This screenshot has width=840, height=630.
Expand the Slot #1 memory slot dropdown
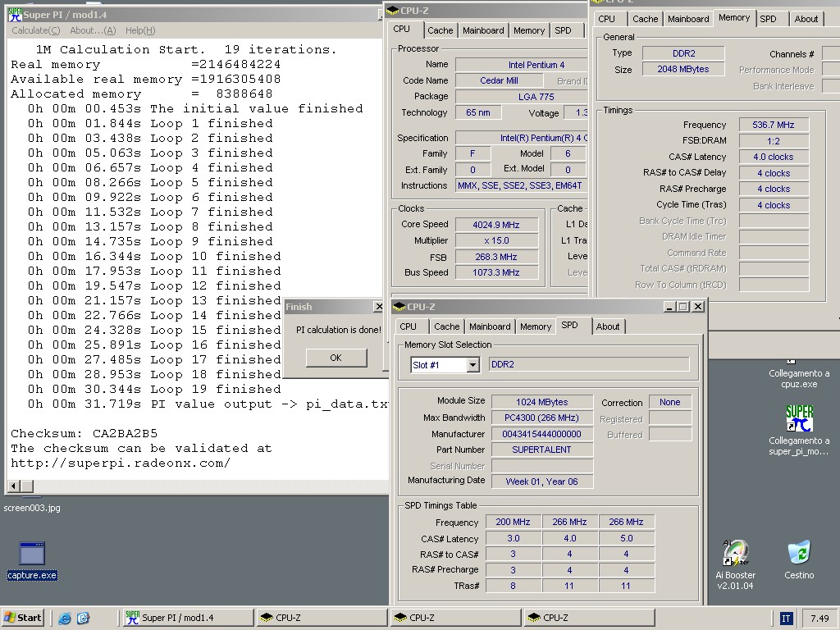pyautogui.click(x=472, y=365)
